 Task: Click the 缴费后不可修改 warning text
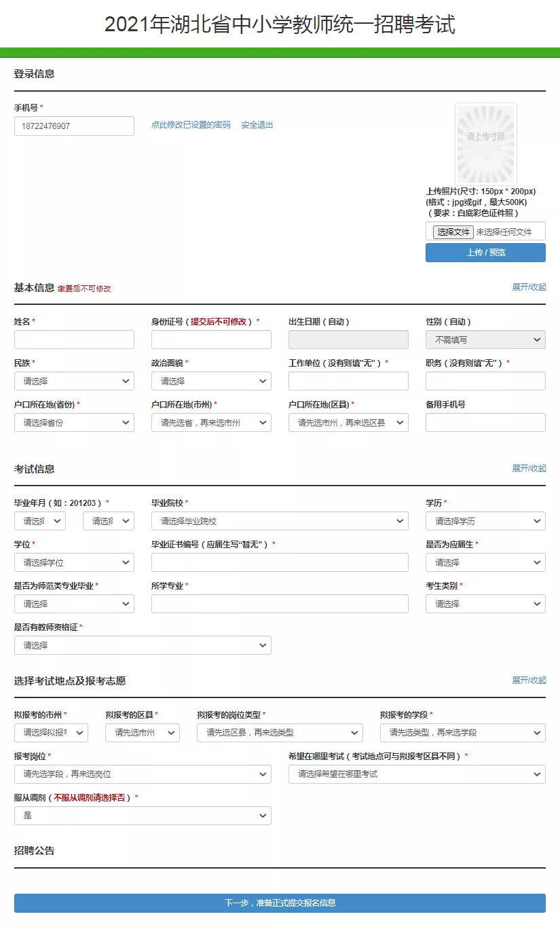coord(84,289)
